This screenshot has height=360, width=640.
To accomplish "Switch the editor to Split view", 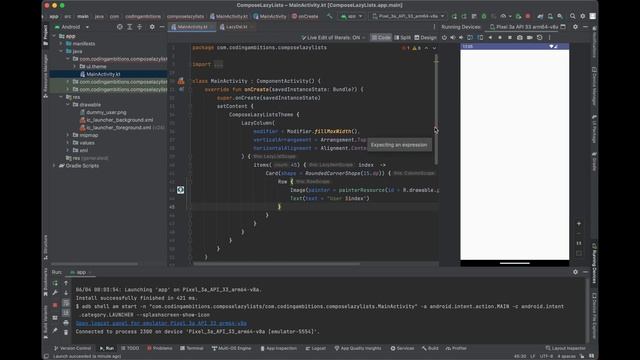I will tap(402, 38).
